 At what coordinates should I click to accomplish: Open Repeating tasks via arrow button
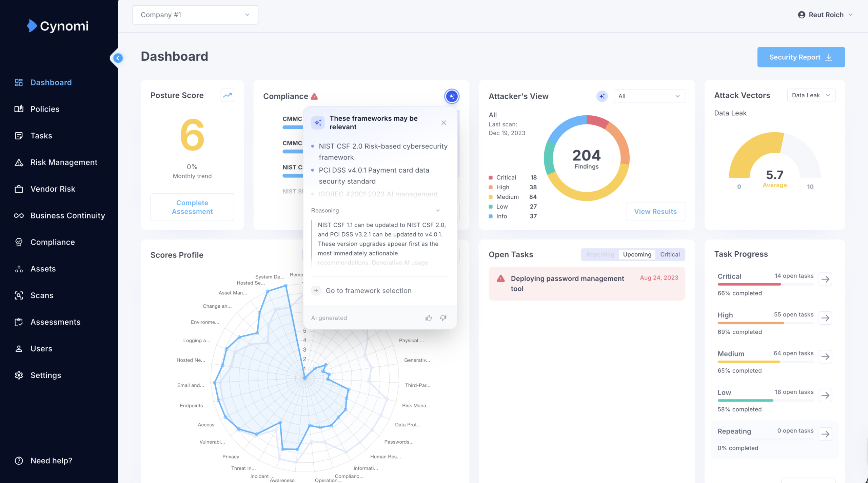(825, 434)
